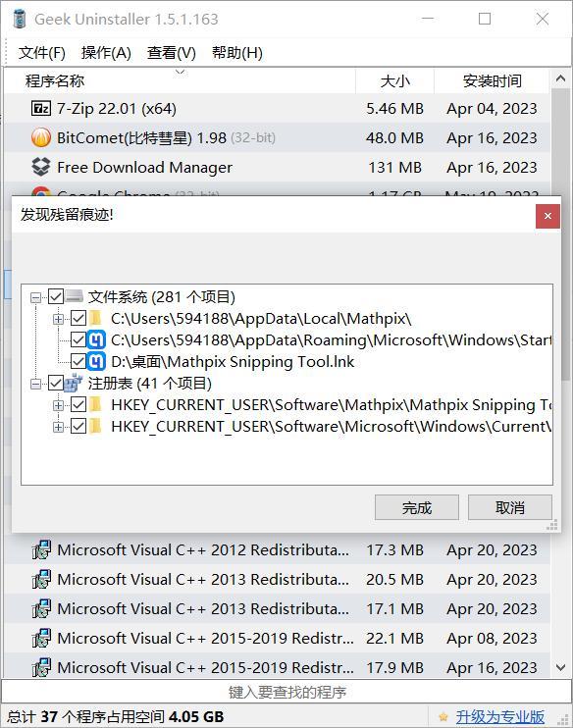This screenshot has width=573, height=728.
Task: Uncheck the 文件系统 (281 个项目) checkbox
Action: (56, 296)
